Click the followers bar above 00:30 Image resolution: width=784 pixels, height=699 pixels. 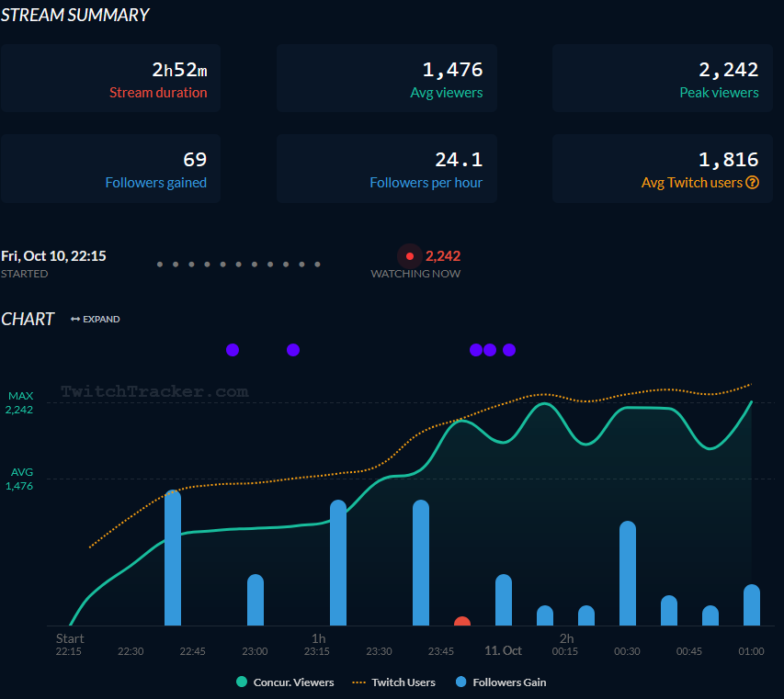(628, 573)
